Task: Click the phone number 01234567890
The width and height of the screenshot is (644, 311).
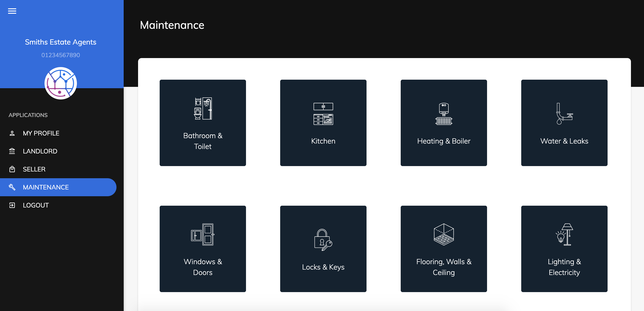Action: tap(60, 55)
